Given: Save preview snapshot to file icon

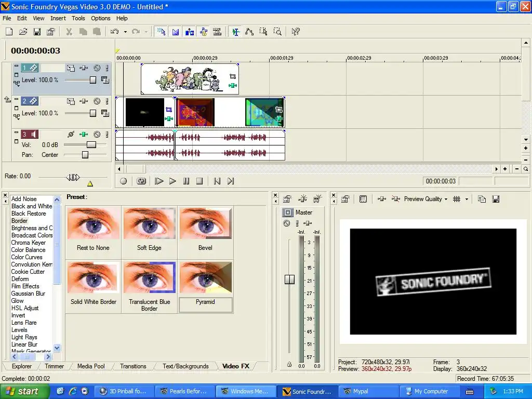Looking at the screenshot, I should click(496, 199).
